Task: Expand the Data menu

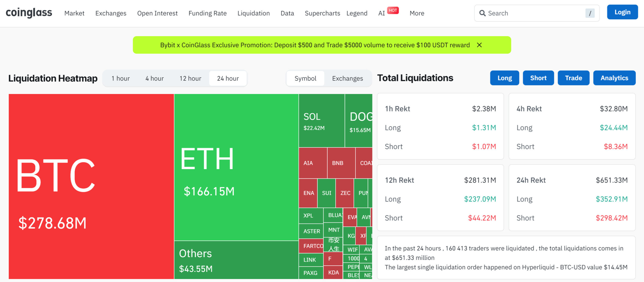Action: [287, 13]
